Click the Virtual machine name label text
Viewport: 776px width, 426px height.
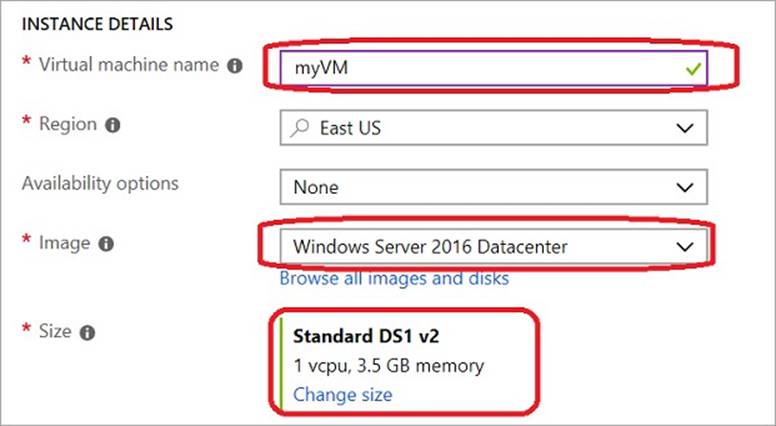(128, 65)
